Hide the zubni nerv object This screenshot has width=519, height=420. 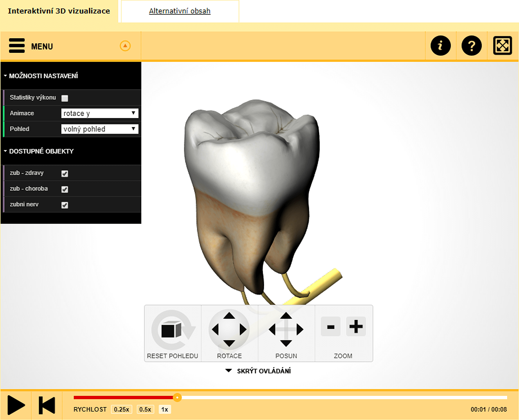coord(65,205)
